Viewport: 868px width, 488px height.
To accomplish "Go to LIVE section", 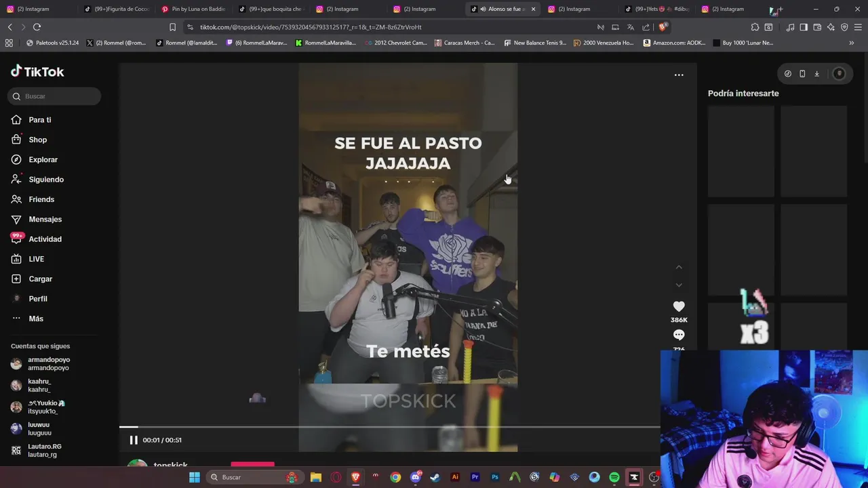I will (x=28, y=259).
